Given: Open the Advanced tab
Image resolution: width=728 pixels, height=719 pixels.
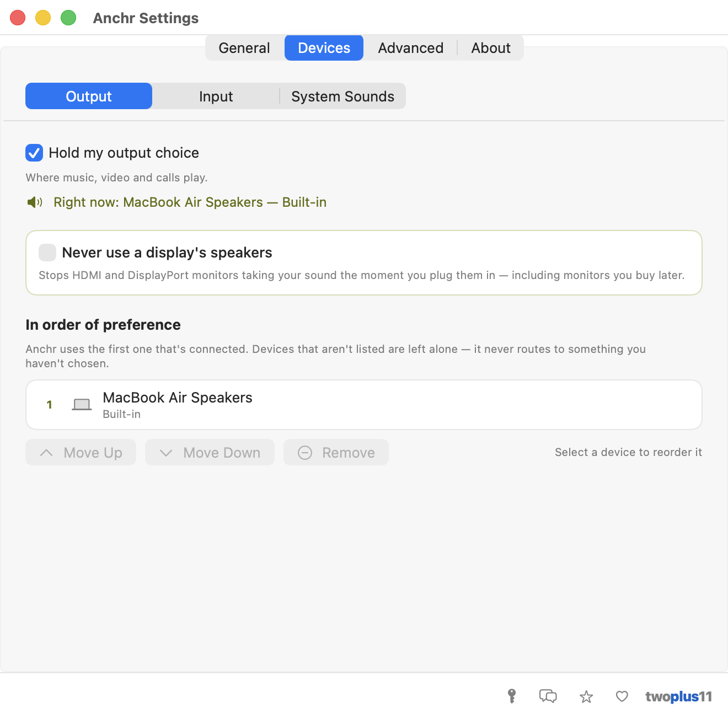Looking at the screenshot, I should (x=410, y=48).
